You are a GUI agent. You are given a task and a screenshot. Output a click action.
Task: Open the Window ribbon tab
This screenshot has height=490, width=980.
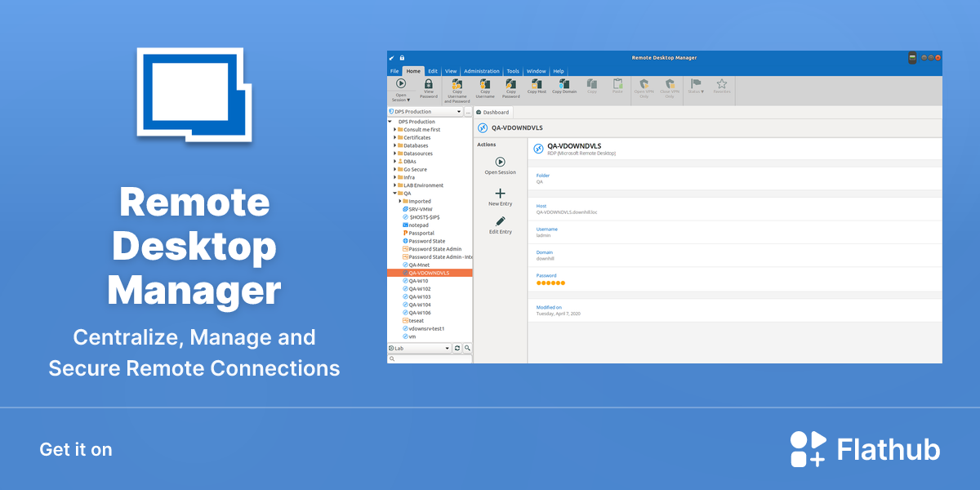pos(537,71)
